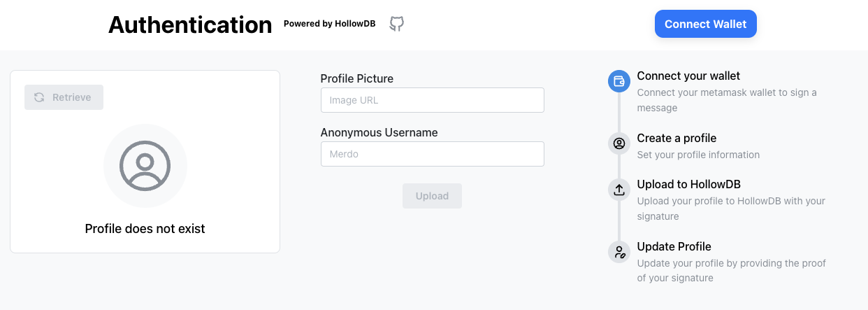
Task: Select the Create a profile step title
Action: (x=677, y=138)
